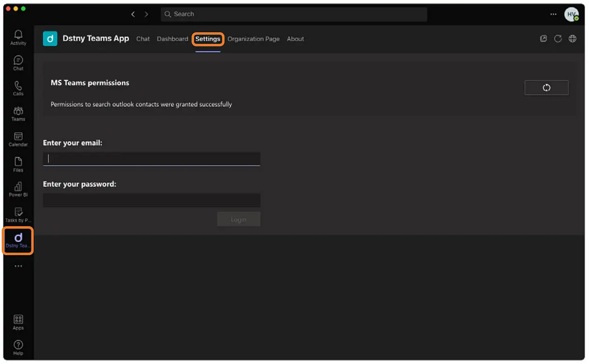Click the permissions granted successfully message
This screenshot has height=364, width=589.
141,104
